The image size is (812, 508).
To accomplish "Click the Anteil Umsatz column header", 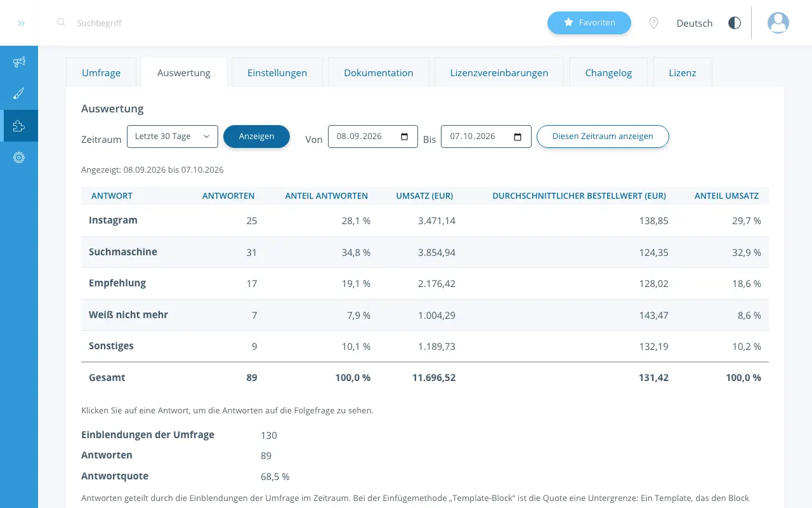I will point(726,196).
